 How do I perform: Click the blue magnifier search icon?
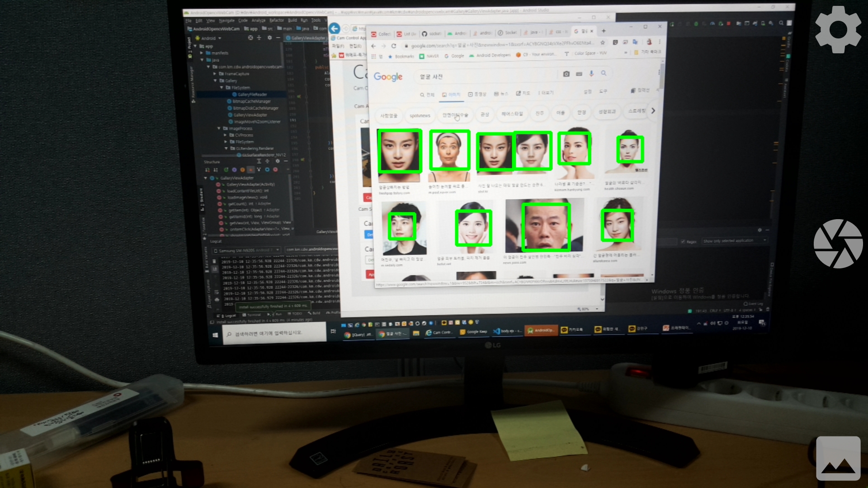(604, 73)
